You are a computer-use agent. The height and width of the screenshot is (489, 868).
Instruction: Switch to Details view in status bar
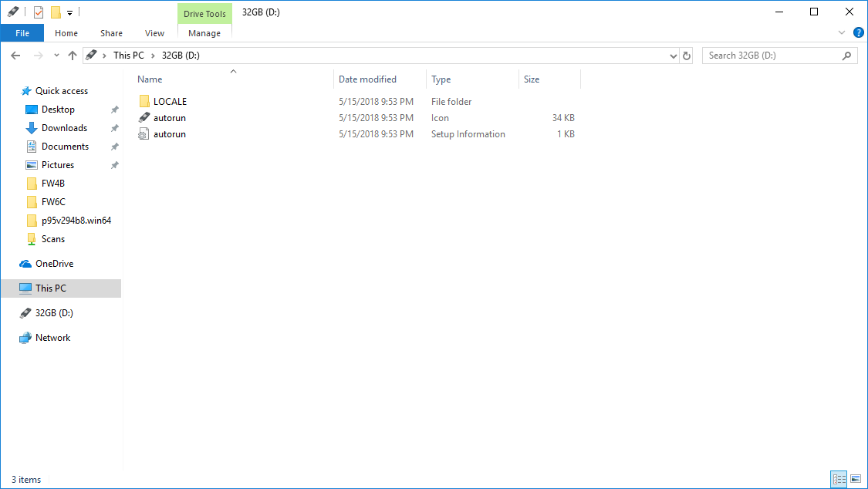(x=839, y=479)
